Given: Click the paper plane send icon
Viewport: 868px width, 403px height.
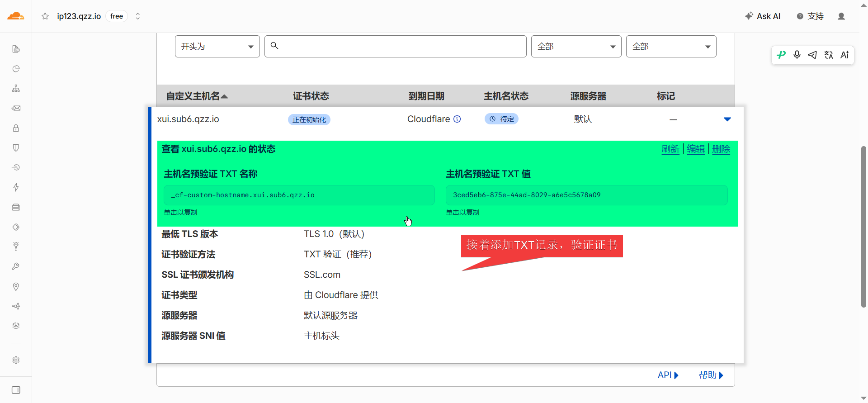Looking at the screenshot, I should [812, 55].
